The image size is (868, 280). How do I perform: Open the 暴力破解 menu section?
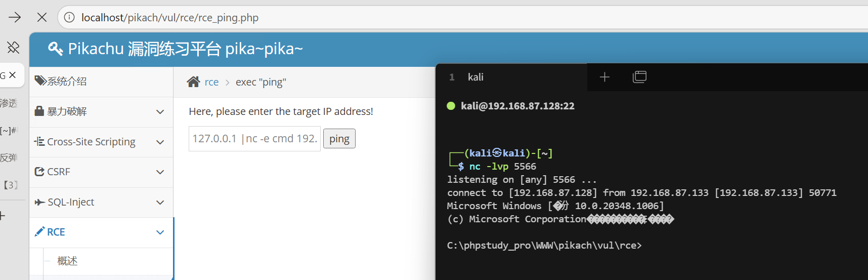tap(101, 112)
